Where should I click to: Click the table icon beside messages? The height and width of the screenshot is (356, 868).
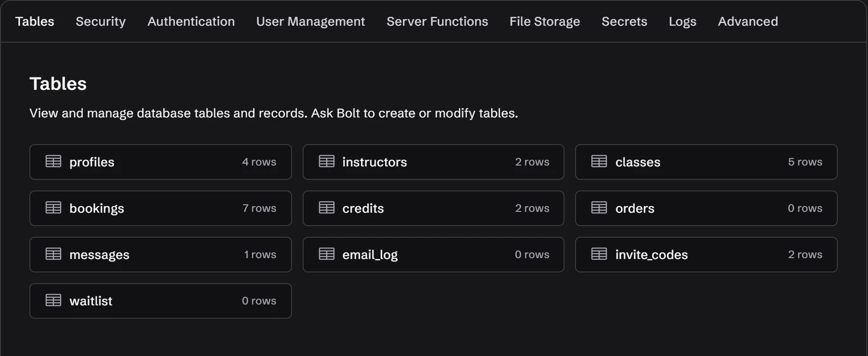pos(53,254)
